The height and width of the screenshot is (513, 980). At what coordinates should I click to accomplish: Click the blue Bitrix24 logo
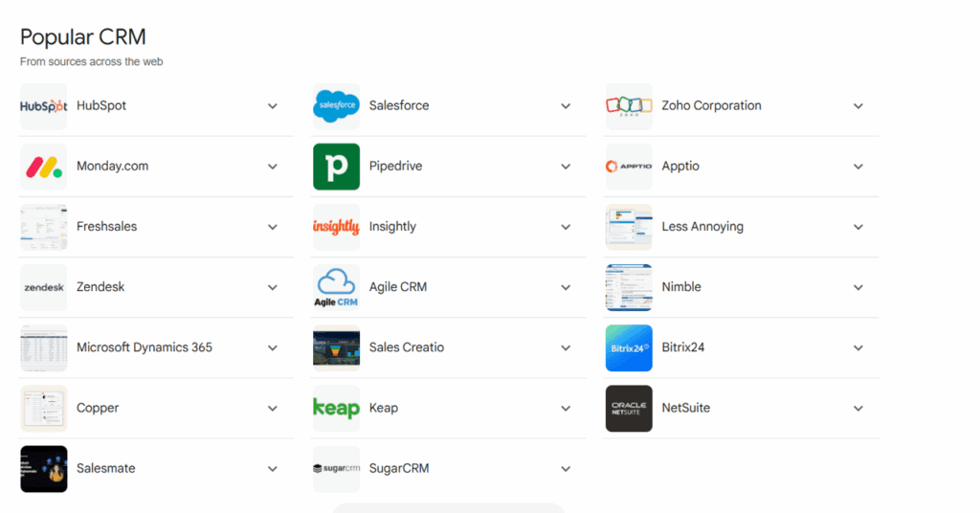(x=629, y=348)
